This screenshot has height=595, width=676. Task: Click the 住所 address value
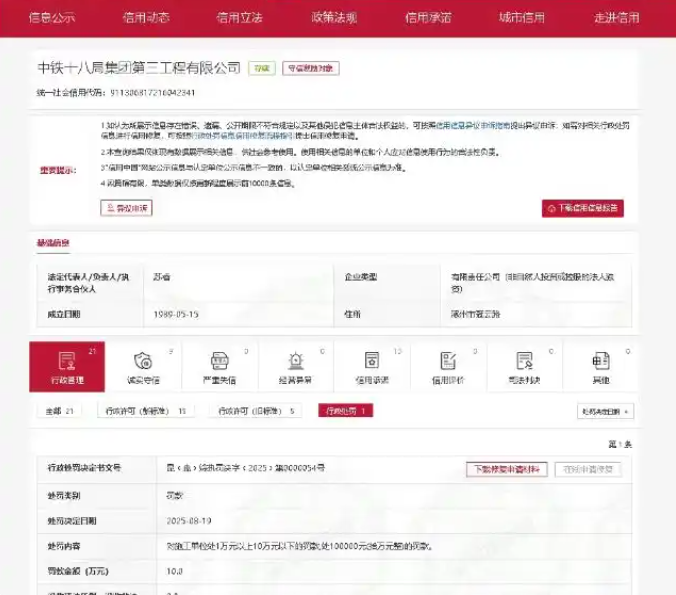(x=476, y=314)
